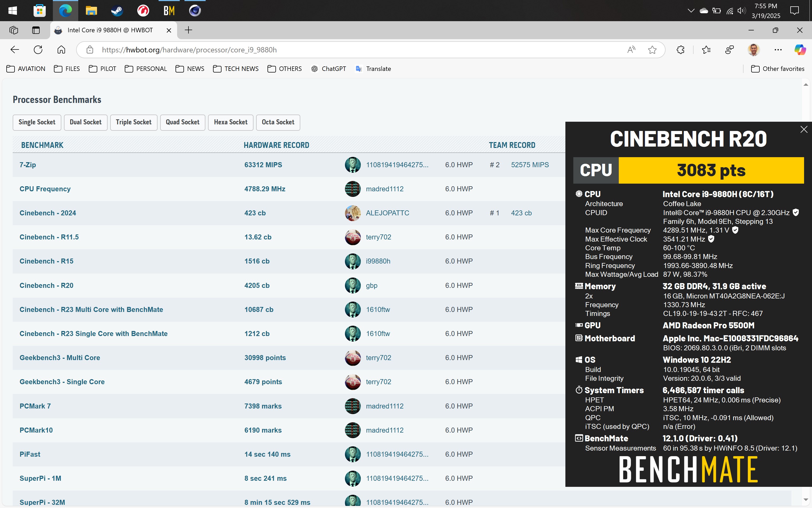Open NEWS bookmarks folder
The image size is (812, 508).
click(190, 69)
